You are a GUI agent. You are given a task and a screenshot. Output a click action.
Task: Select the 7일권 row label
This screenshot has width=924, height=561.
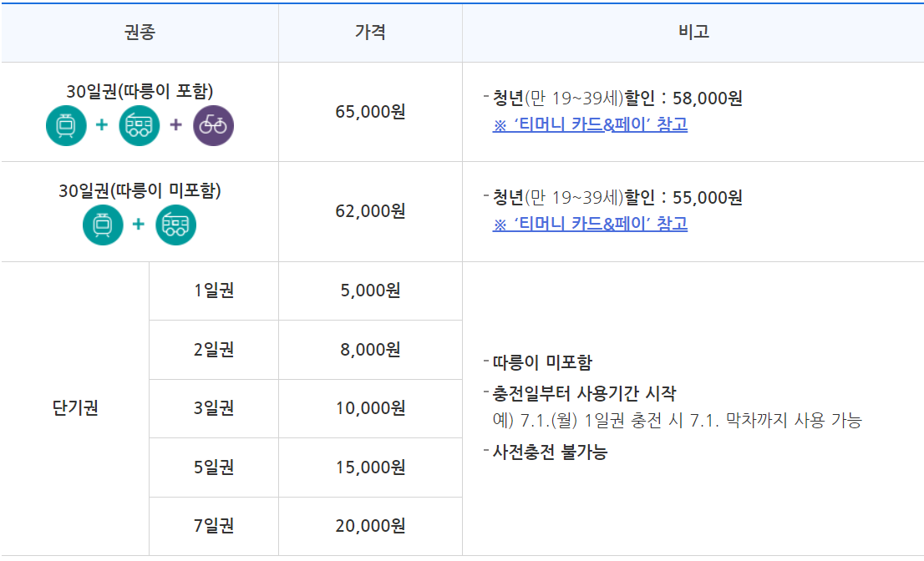click(x=214, y=526)
